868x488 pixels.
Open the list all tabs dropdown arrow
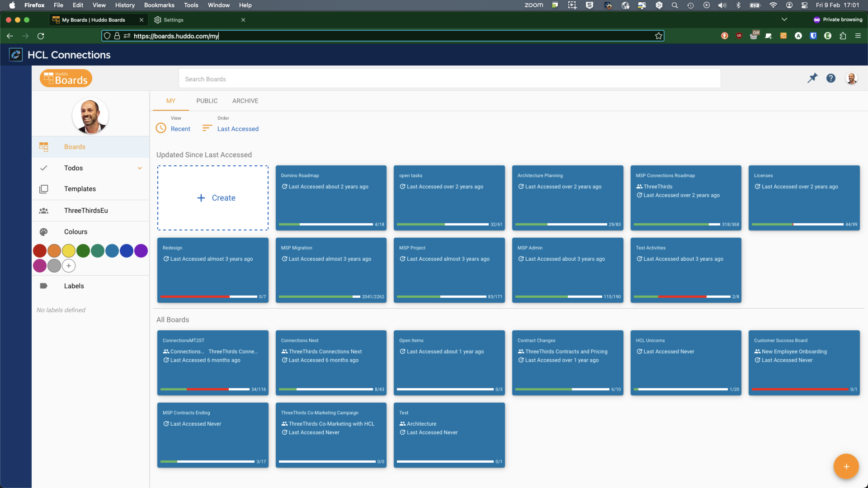pyautogui.click(x=784, y=19)
